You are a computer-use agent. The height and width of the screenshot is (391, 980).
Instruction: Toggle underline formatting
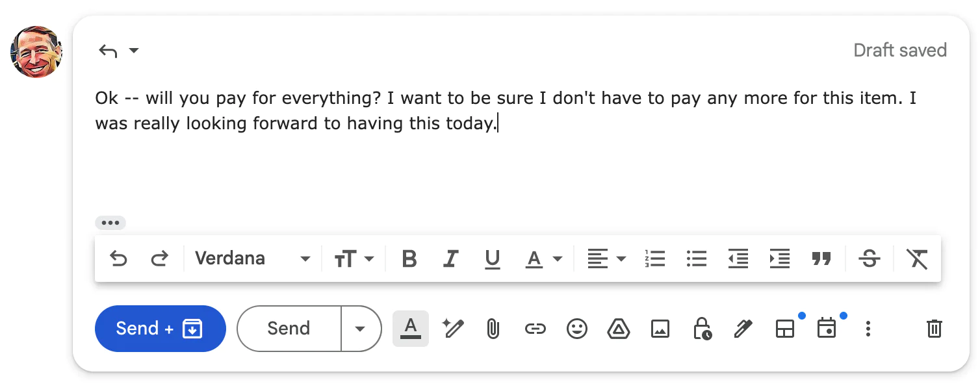point(493,259)
